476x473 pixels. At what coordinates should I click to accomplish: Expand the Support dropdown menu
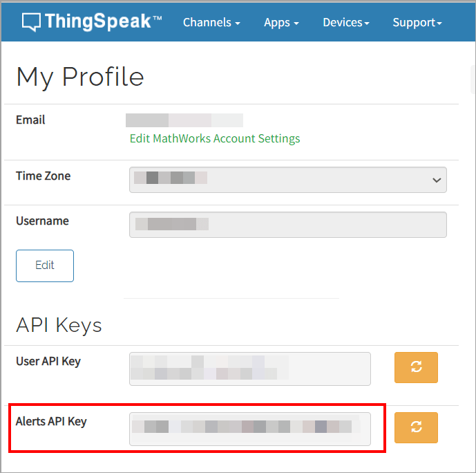[x=417, y=23]
